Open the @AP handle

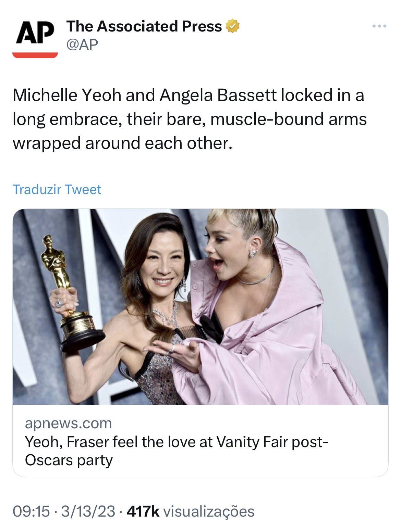click(x=82, y=45)
